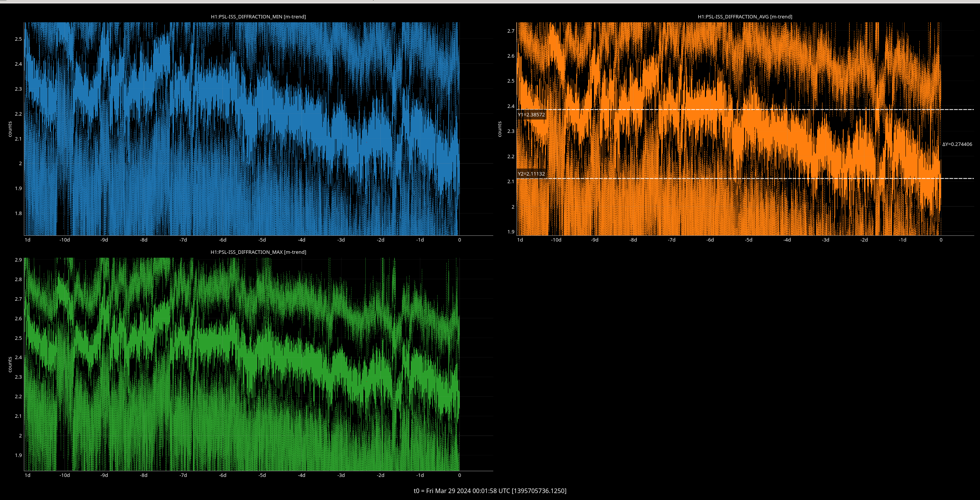Image resolution: width=980 pixels, height=500 pixels.
Task: Click the -5d tick on MIN plot axis
Action: point(262,240)
